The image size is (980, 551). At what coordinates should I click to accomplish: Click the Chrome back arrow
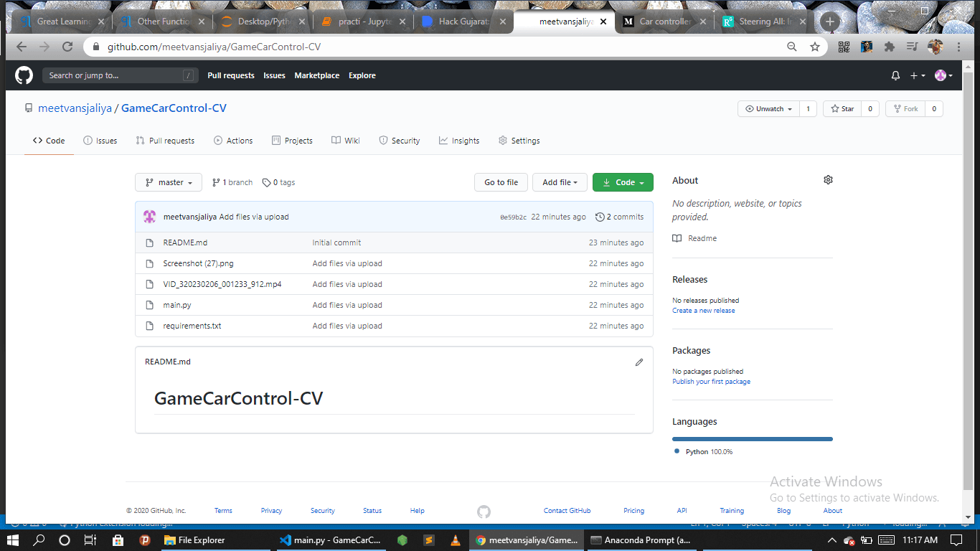click(x=21, y=47)
